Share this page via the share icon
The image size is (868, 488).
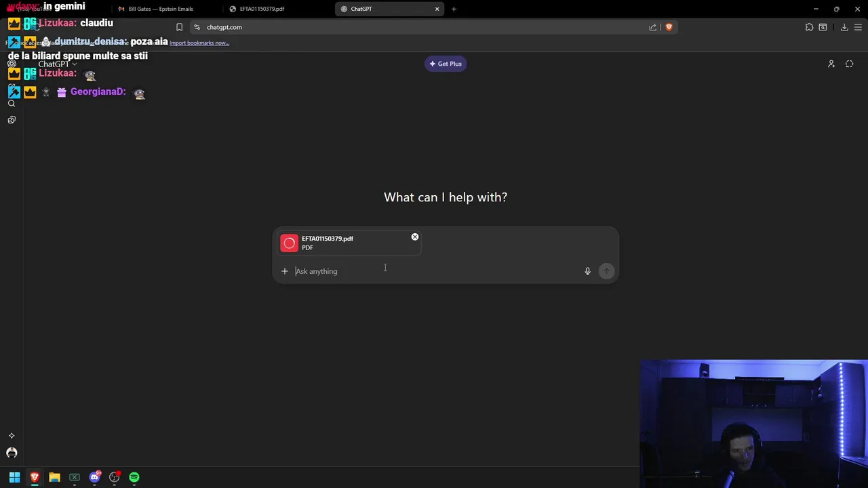pyautogui.click(x=653, y=27)
